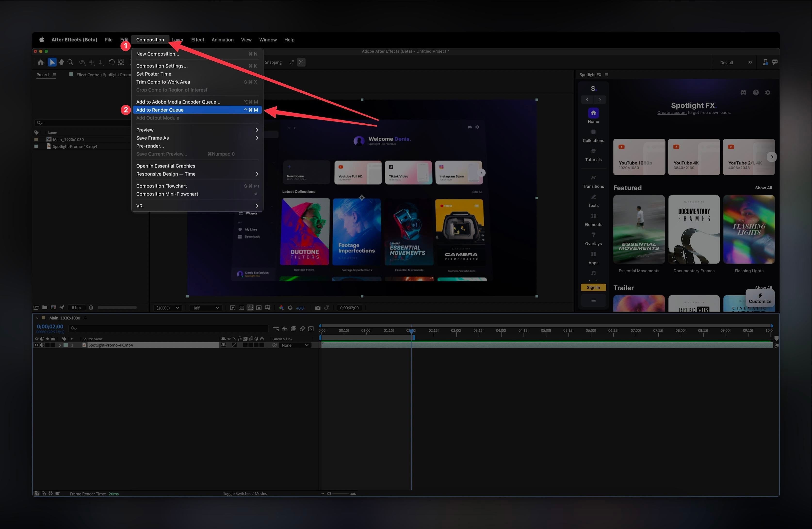Toggle video eye for Spotlight-Promo-4K.mp4 layer

37,345
